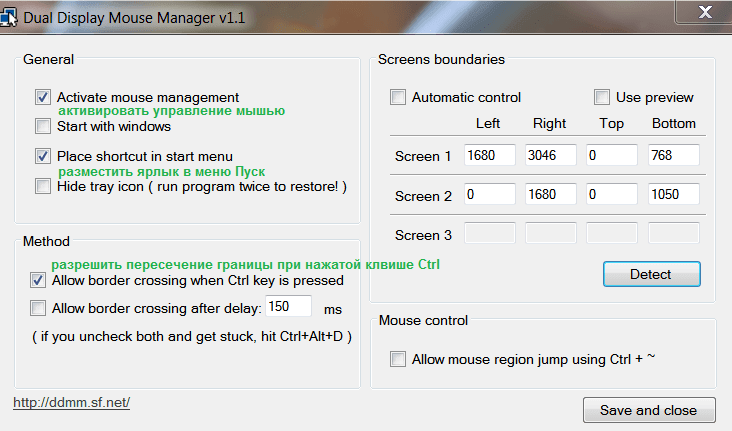Open the ddmm.sf.net link

pyautogui.click(x=71, y=403)
